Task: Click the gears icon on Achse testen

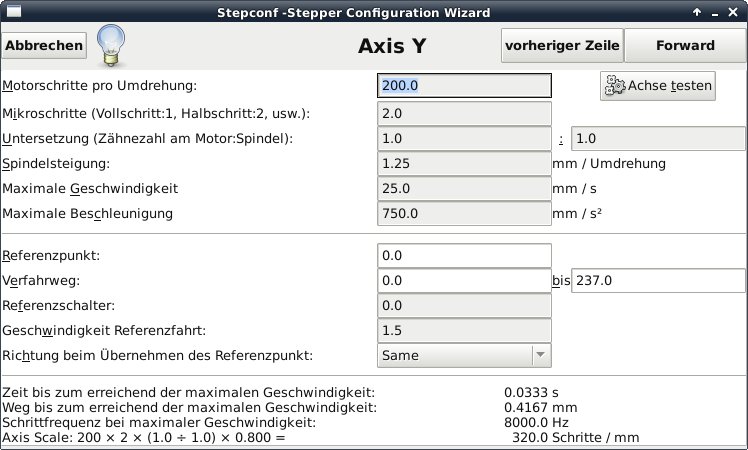Action: [x=615, y=85]
